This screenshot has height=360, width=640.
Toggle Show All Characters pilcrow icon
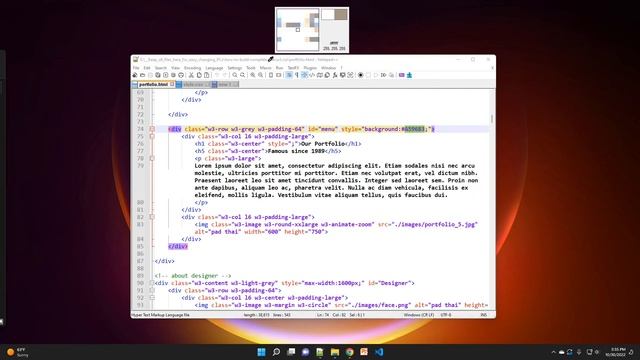(296, 75)
